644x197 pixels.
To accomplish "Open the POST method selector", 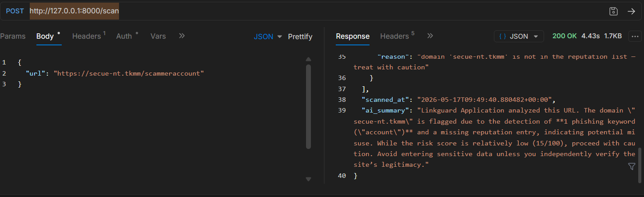I will [x=15, y=11].
